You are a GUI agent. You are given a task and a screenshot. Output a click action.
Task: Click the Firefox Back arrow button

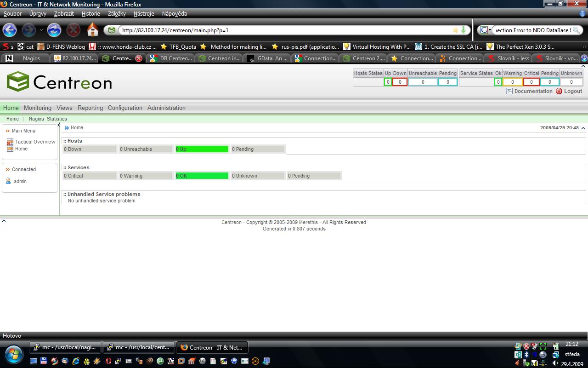tap(10, 30)
